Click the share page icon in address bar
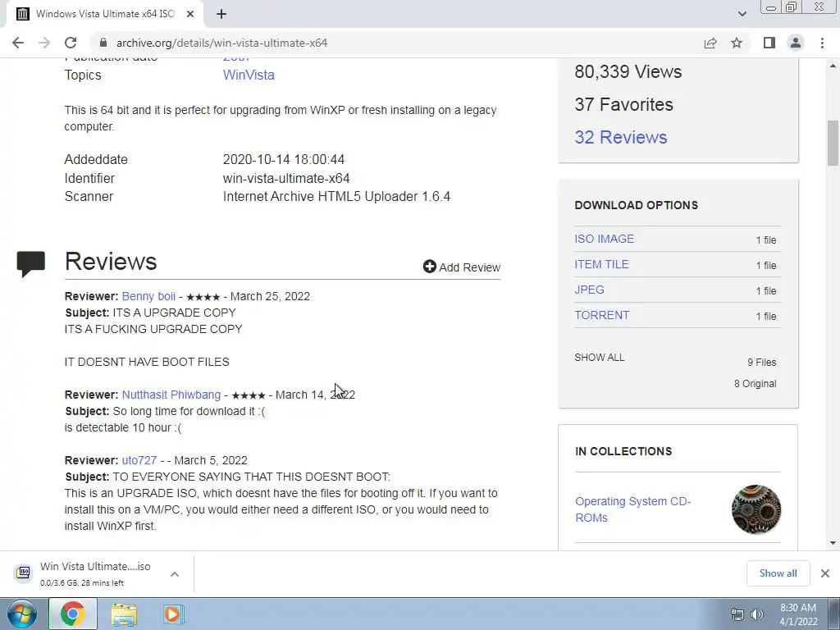Screen dimensions: 840x630 [x=710, y=43]
